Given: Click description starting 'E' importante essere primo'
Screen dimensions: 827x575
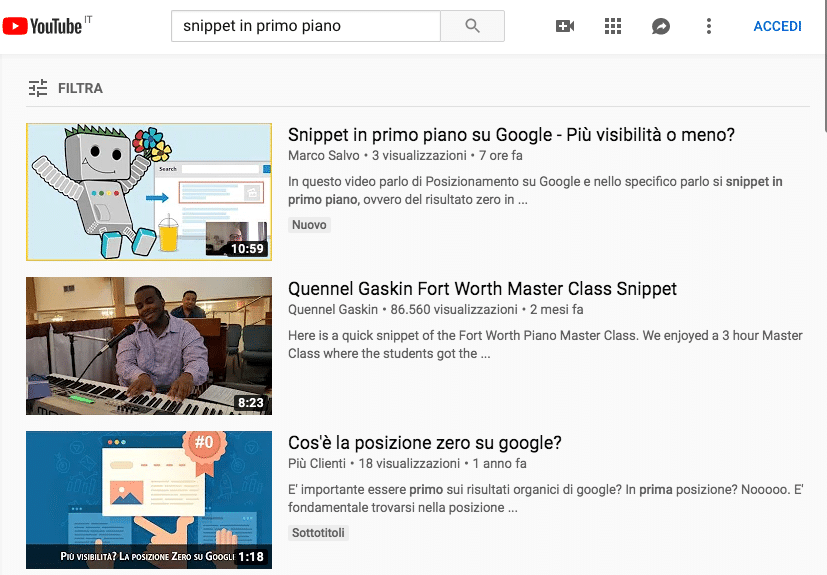Looking at the screenshot, I should (545, 499).
